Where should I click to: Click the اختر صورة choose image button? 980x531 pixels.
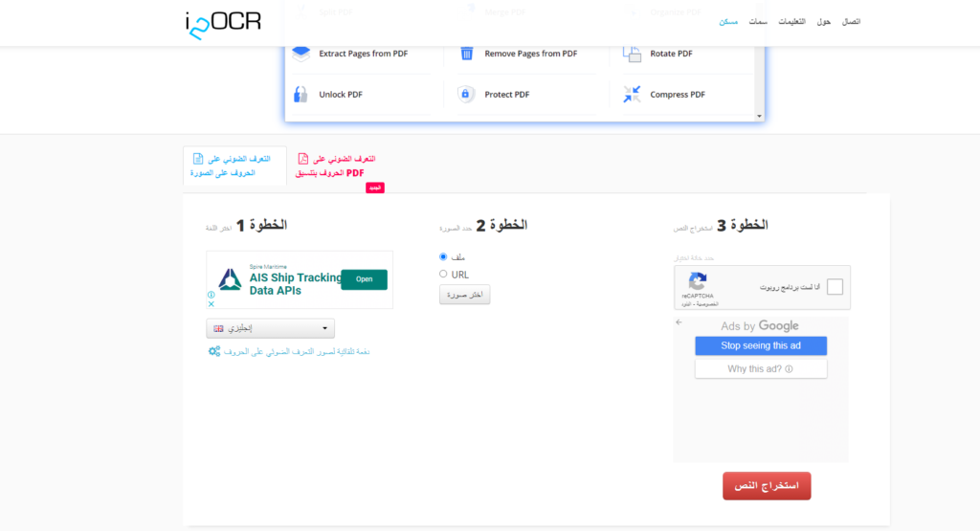point(464,295)
